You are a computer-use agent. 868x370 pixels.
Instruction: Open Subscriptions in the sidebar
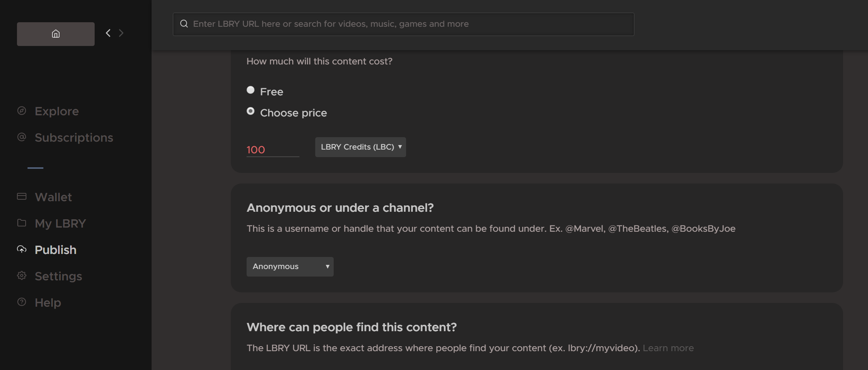pyautogui.click(x=74, y=138)
